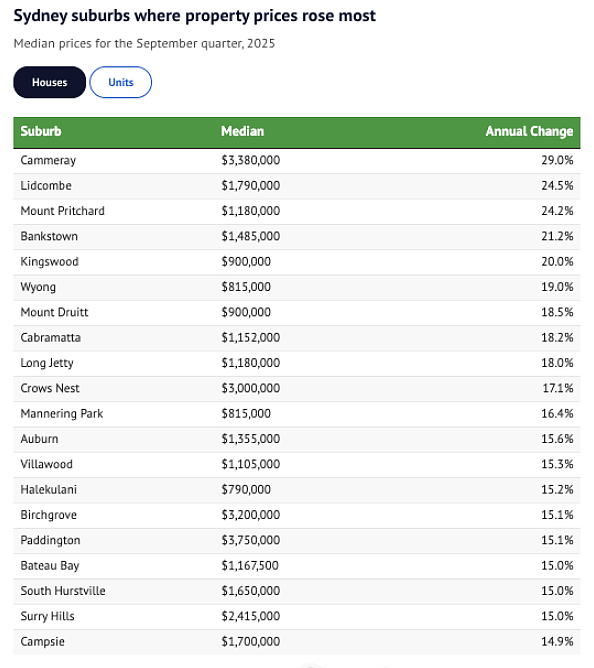
Task: Switch to the Units tab
Action: click(x=121, y=82)
